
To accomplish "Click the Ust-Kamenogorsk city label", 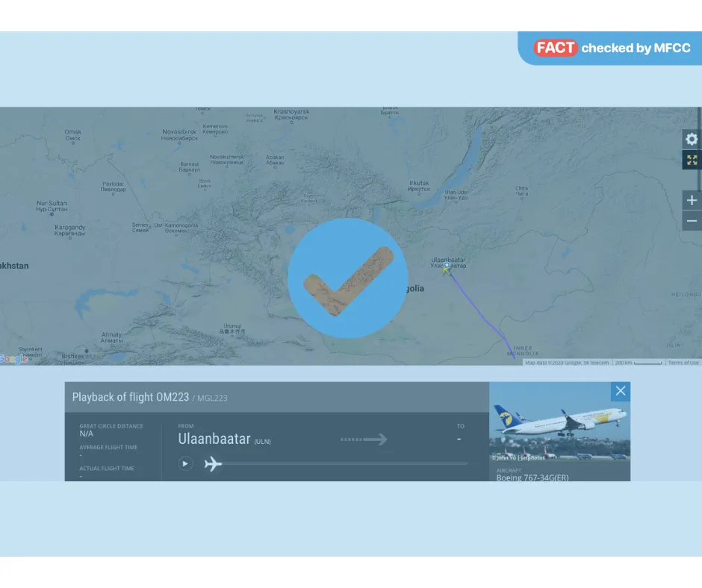I will pos(176,228).
